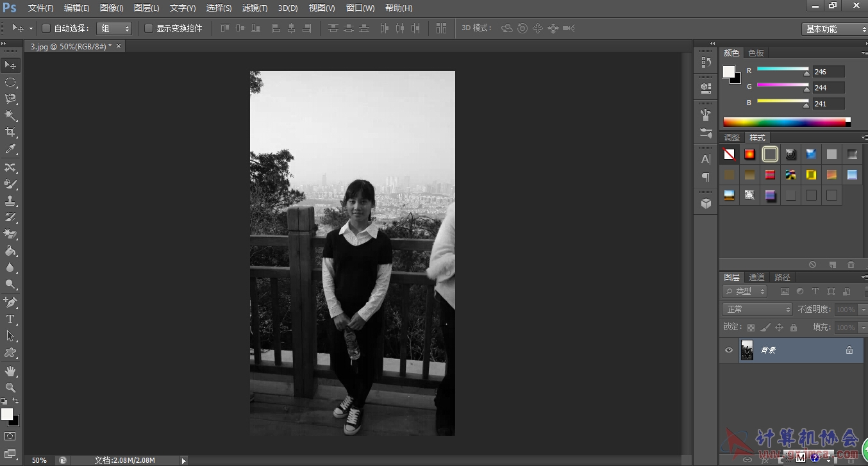
Task: Click the R color slider
Action: pos(783,69)
